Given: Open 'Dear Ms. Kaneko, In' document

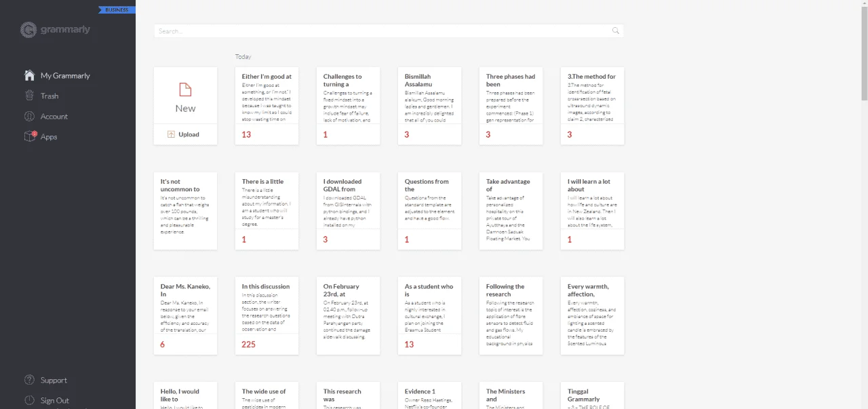Looking at the screenshot, I should (185, 315).
